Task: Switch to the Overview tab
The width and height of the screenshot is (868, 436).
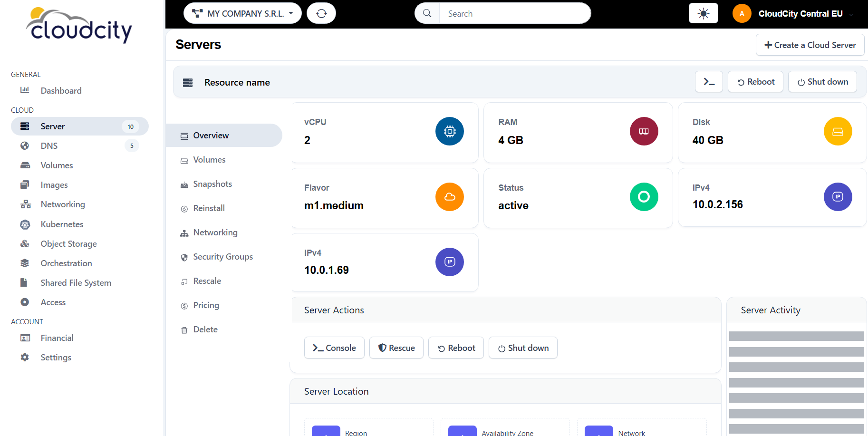Action: point(224,136)
